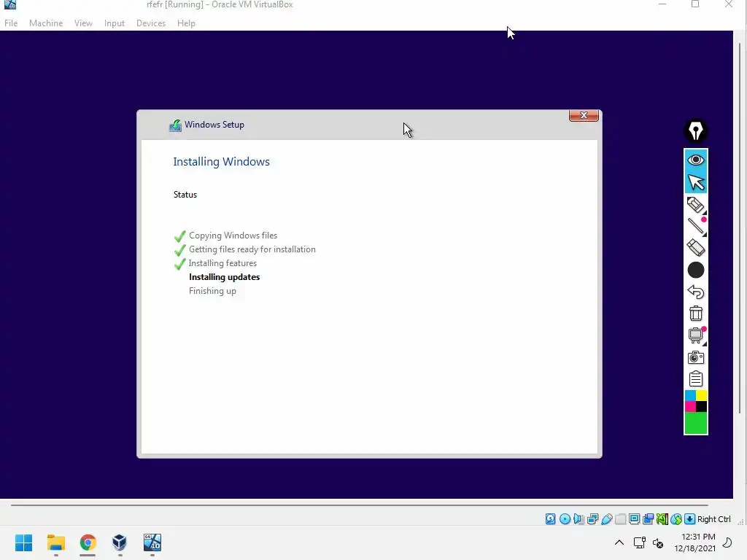Click the Windows Setup title icon
Image resolution: width=747 pixels, height=560 pixels.
pyautogui.click(x=175, y=125)
